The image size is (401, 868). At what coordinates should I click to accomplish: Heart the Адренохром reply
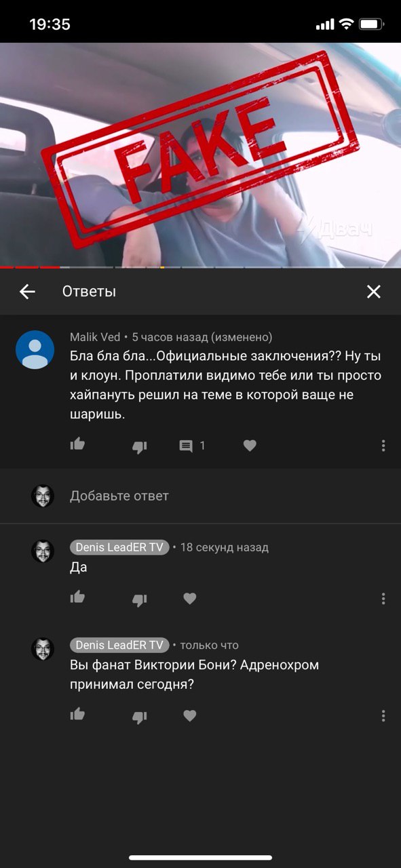[190, 715]
